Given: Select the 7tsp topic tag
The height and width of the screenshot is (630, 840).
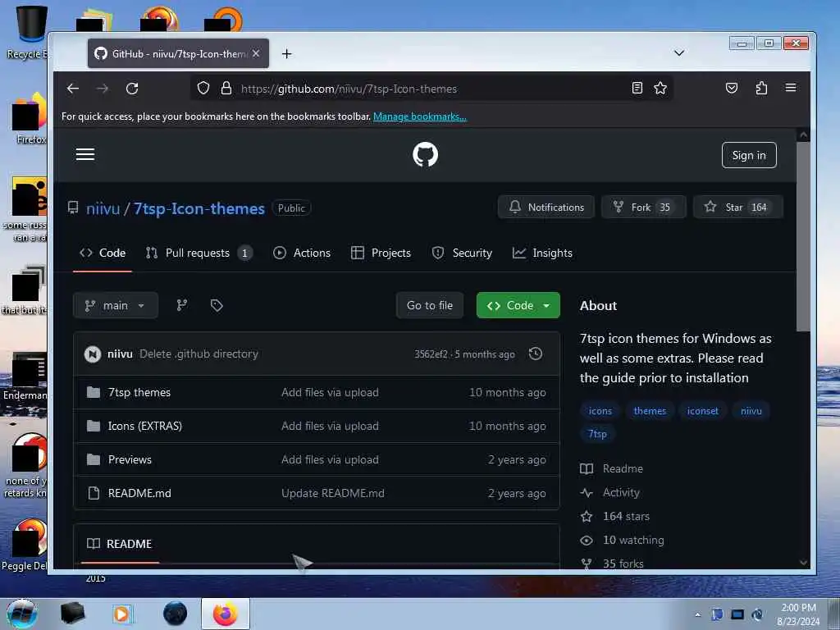Looking at the screenshot, I should coord(597,434).
